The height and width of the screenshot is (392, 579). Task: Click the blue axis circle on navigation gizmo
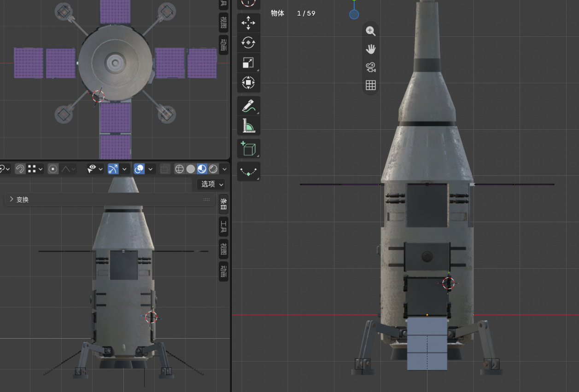coord(354,14)
